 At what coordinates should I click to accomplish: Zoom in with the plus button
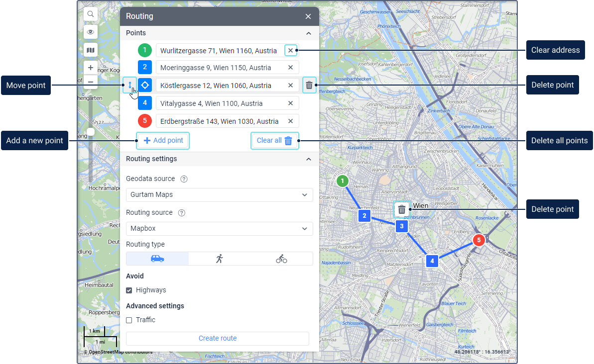point(91,68)
